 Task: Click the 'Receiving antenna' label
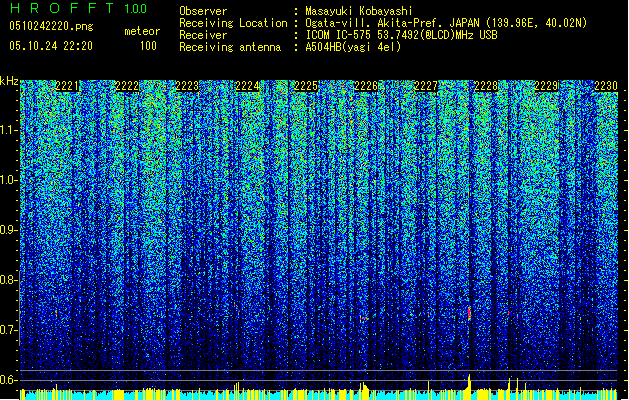coord(230,47)
